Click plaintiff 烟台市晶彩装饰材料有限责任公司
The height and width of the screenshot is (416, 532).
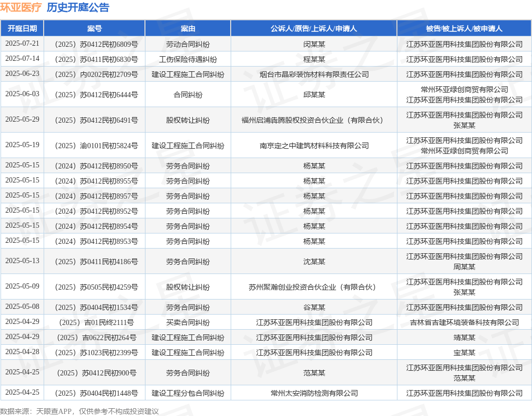(314, 74)
